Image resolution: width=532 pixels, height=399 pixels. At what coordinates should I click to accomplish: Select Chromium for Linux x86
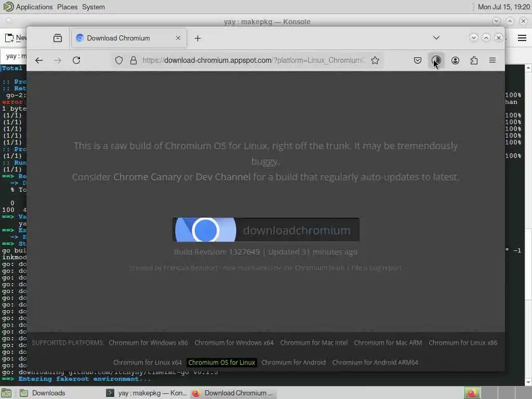coord(463,343)
